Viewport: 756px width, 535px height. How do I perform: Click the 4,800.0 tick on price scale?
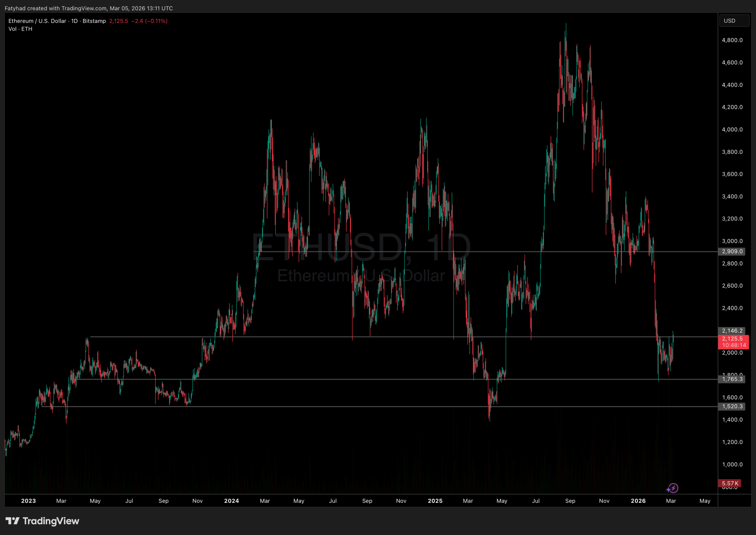pyautogui.click(x=732, y=40)
